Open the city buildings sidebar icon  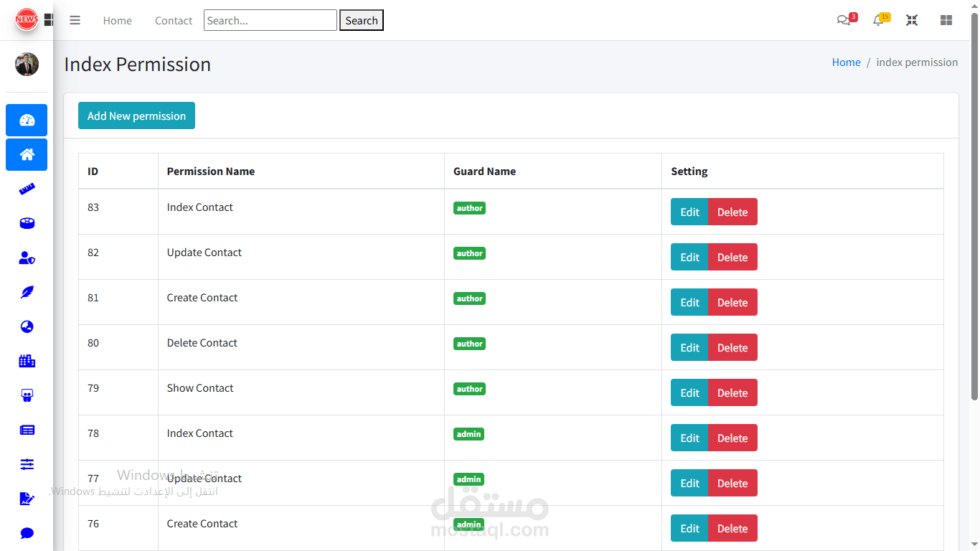pyautogui.click(x=27, y=361)
